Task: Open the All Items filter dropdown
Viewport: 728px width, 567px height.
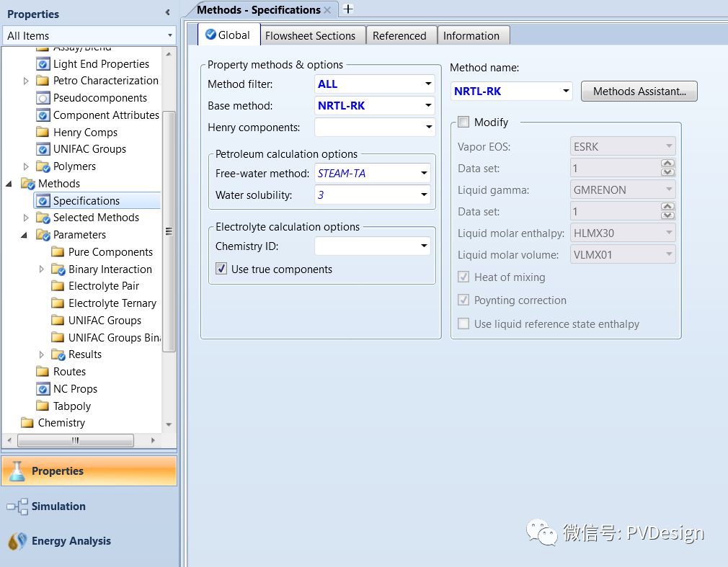Action: [170, 35]
